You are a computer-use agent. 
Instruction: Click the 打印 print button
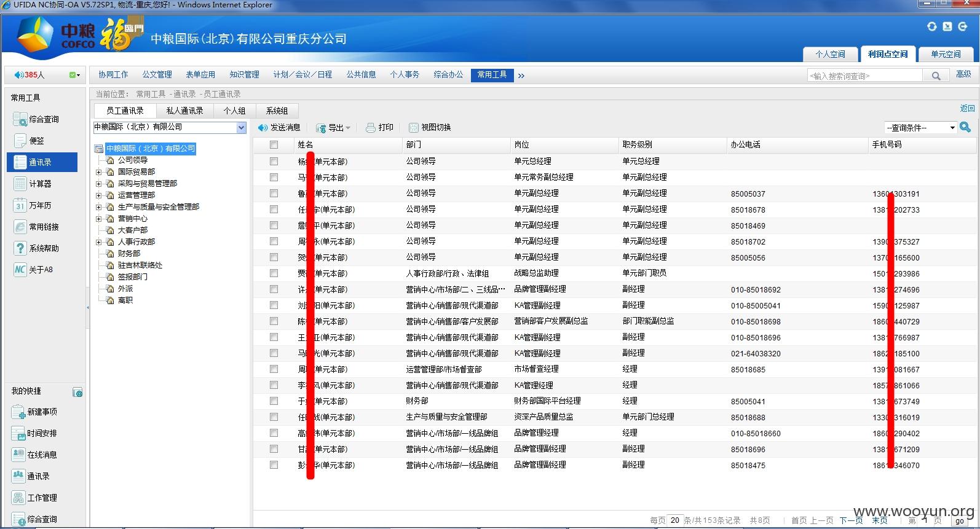tap(379, 127)
